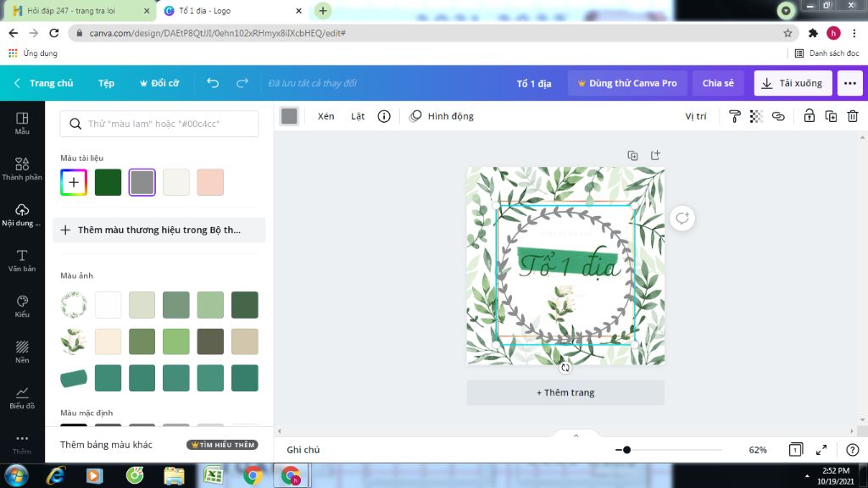Screen dimensions: 868x488
Task: Open the 62% zoom level dropdown
Action: click(x=758, y=450)
